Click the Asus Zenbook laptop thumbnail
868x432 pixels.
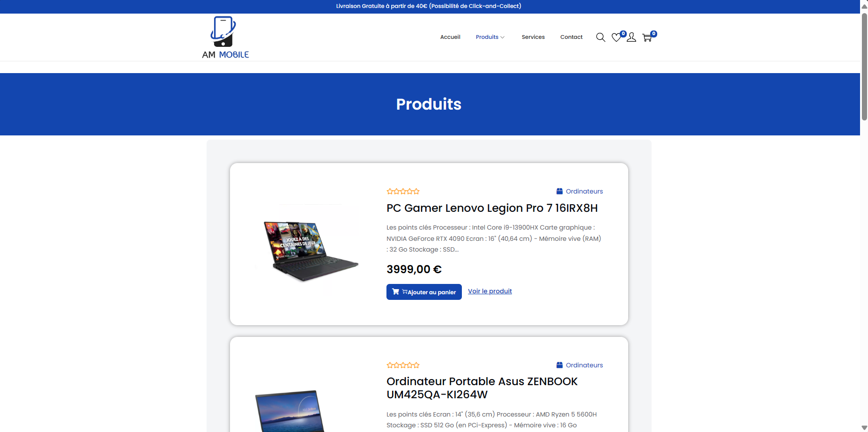coord(289,411)
